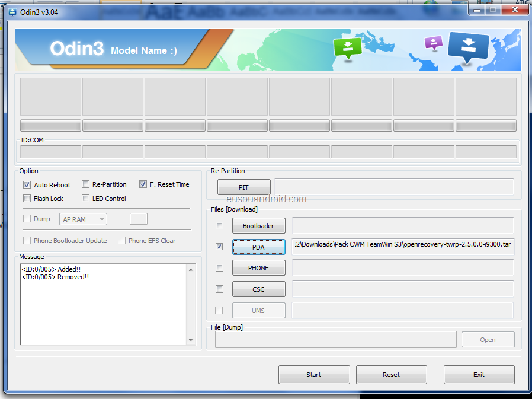Image resolution: width=532 pixels, height=399 pixels.
Task: Check the Dump option checkbox
Action: pyautogui.click(x=27, y=219)
